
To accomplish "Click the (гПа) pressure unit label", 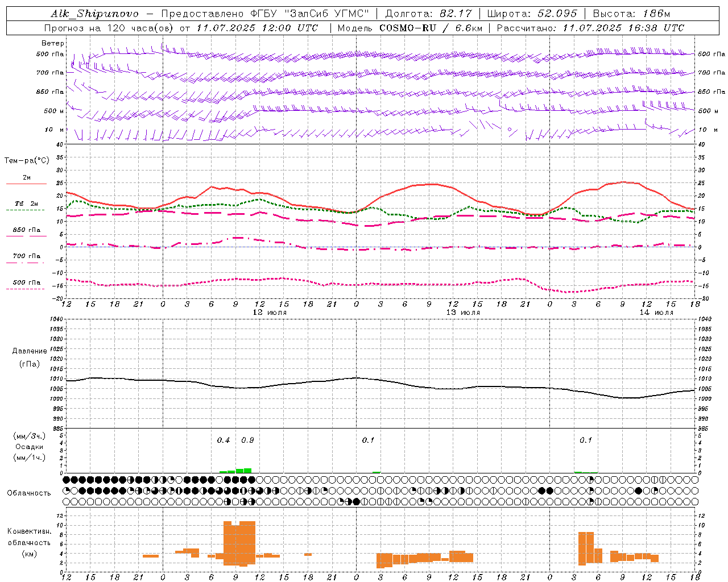I will [x=30, y=364].
